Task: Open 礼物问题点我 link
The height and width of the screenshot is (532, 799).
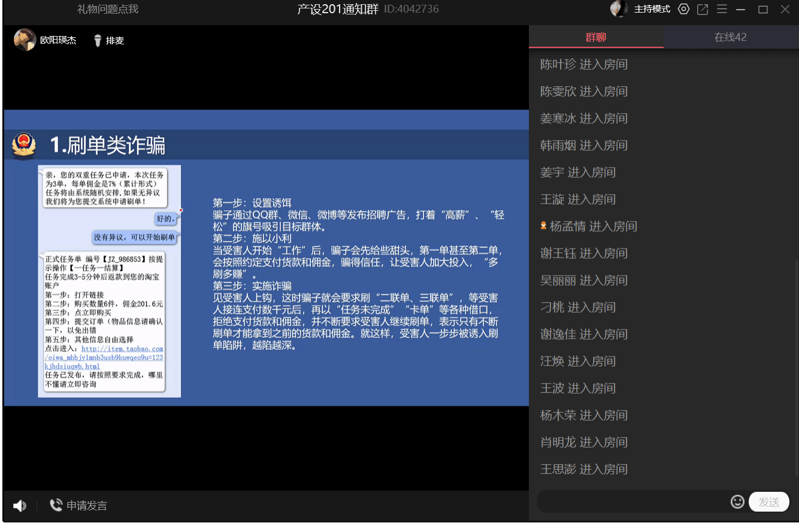Action: click(x=108, y=9)
